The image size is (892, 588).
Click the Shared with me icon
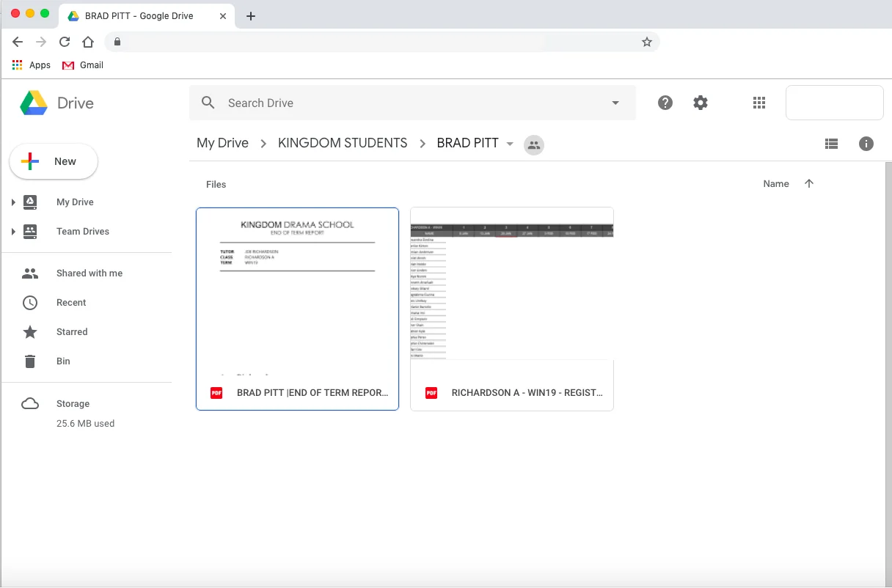pyautogui.click(x=30, y=273)
